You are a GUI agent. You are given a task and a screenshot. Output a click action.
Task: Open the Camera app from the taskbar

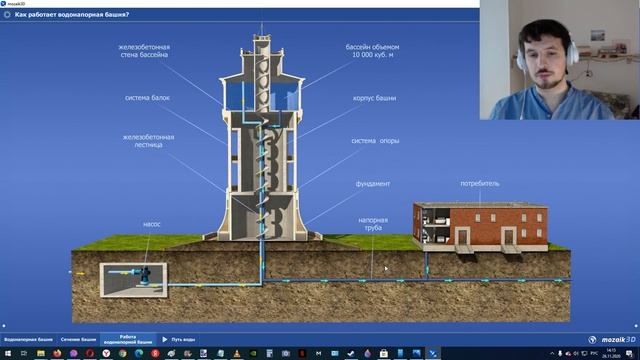pos(286,353)
